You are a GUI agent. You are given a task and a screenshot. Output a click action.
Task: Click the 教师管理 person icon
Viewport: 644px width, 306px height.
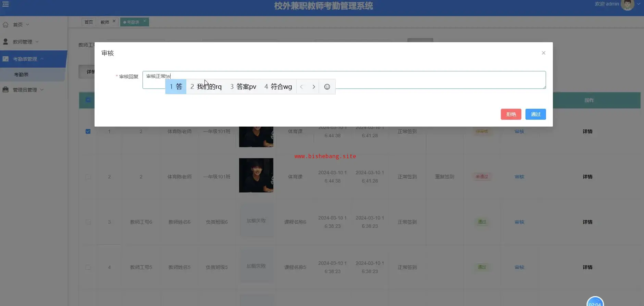pos(5,42)
